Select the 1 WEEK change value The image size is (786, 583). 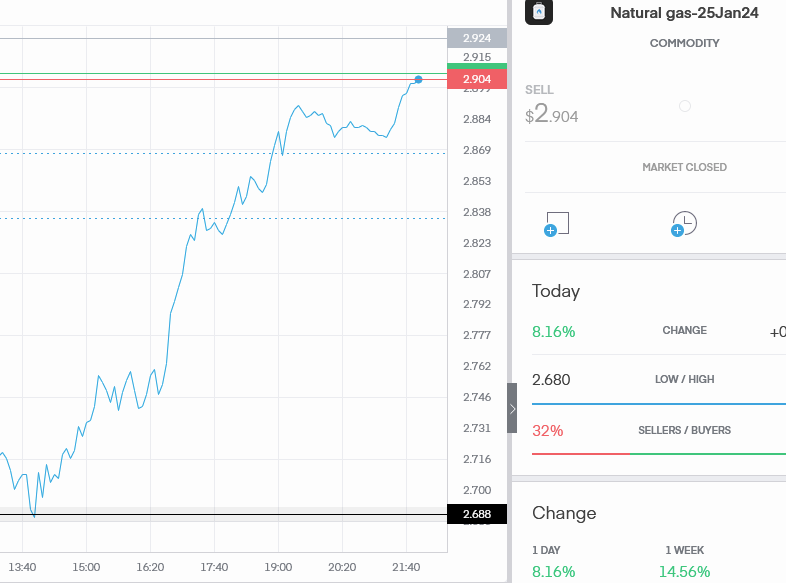point(684,572)
